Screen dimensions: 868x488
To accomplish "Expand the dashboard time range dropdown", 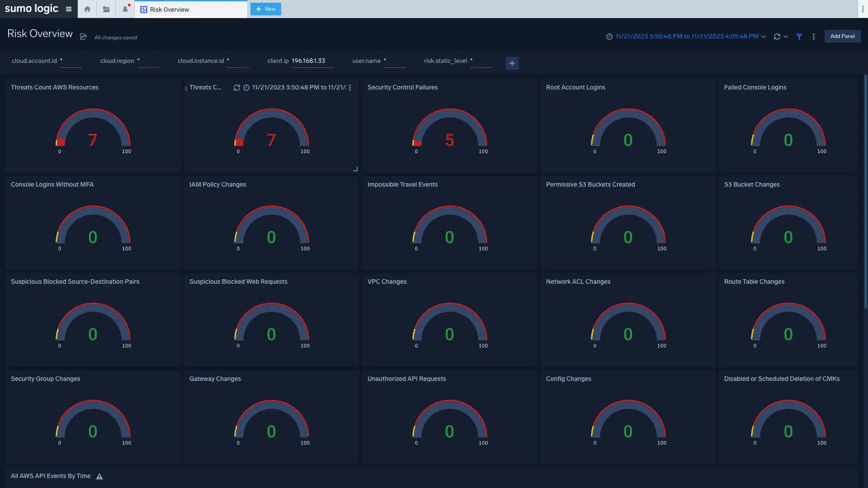I will 764,37.
